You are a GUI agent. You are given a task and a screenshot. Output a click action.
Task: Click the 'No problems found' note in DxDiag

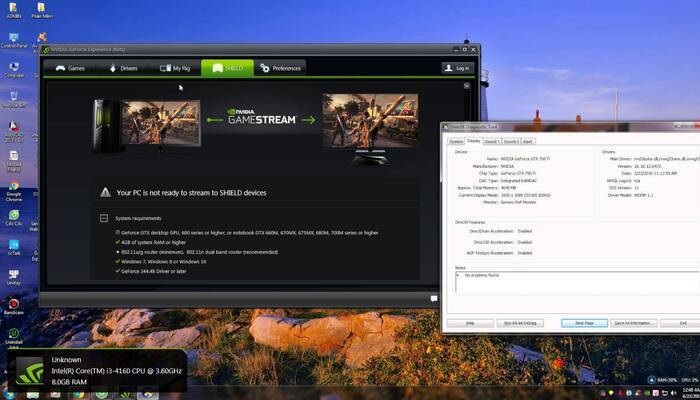click(482, 275)
